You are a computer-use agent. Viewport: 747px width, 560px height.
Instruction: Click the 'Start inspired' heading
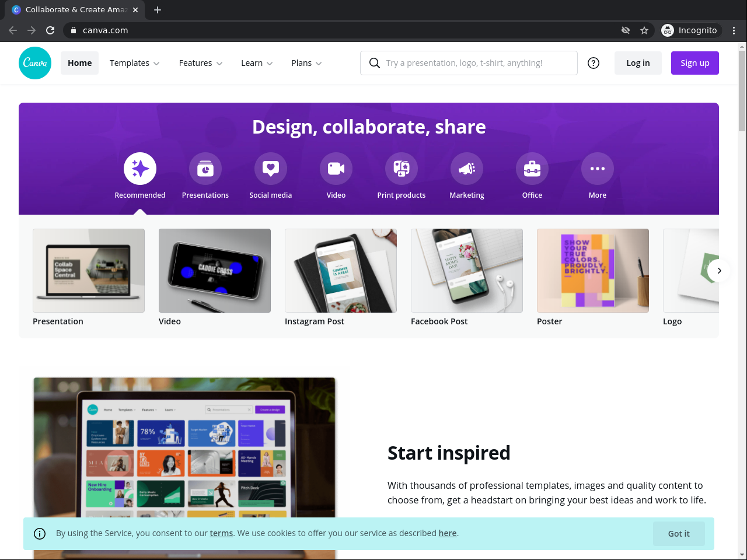pyautogui.click(x=449, y=453)
